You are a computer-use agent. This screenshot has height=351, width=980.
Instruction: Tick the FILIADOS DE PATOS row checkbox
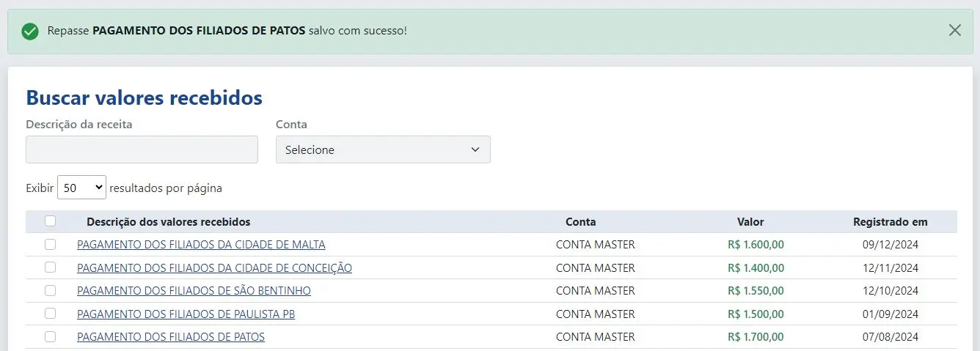click(x=50, y=337)
